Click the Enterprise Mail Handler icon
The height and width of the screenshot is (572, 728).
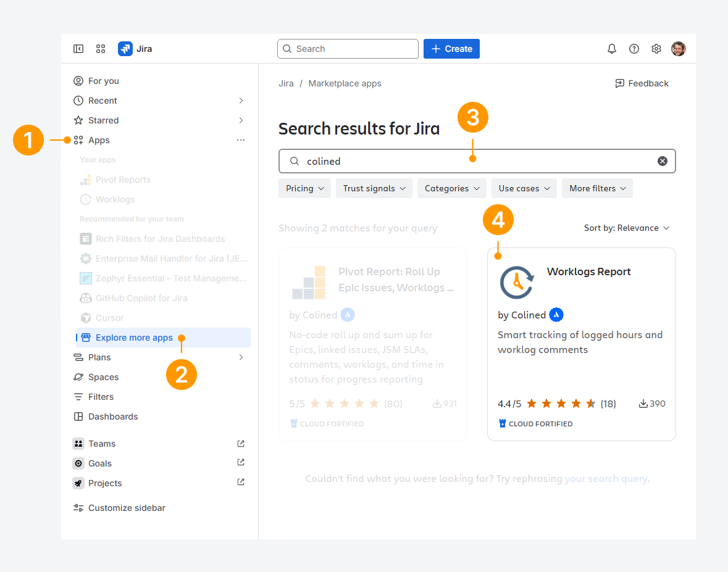(85, 259)
